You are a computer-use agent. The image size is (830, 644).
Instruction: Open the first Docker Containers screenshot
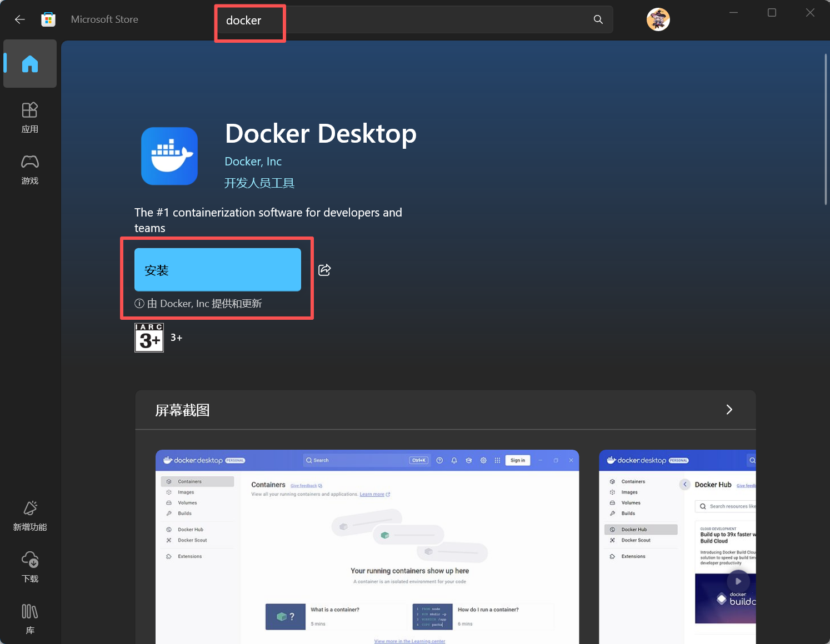[367, 547]
